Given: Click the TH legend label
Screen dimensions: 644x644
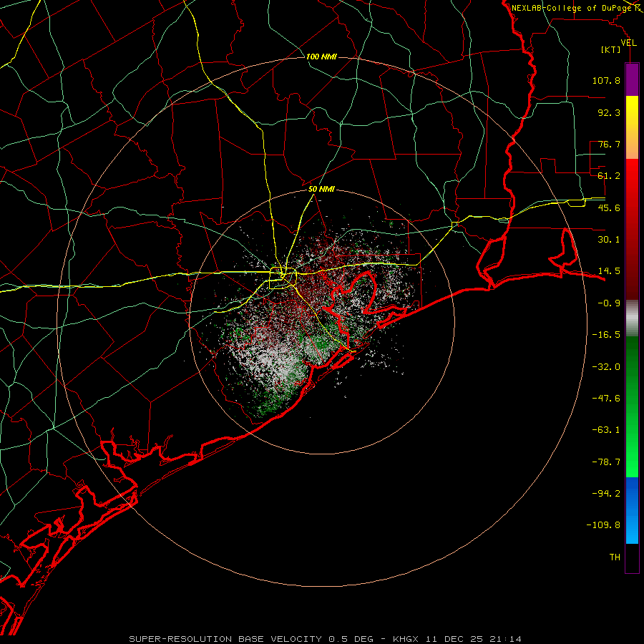Looking at the screenshot, I should (615, 557).
